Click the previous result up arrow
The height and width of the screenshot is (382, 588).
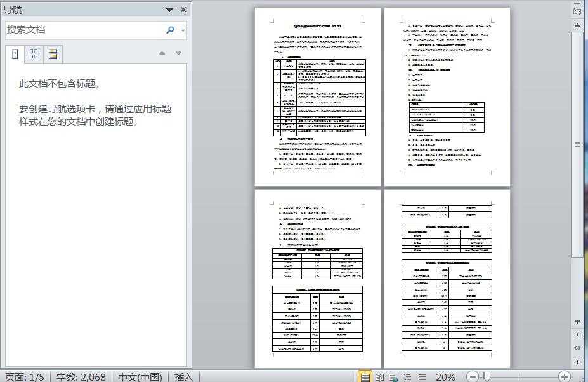[162, 53]
